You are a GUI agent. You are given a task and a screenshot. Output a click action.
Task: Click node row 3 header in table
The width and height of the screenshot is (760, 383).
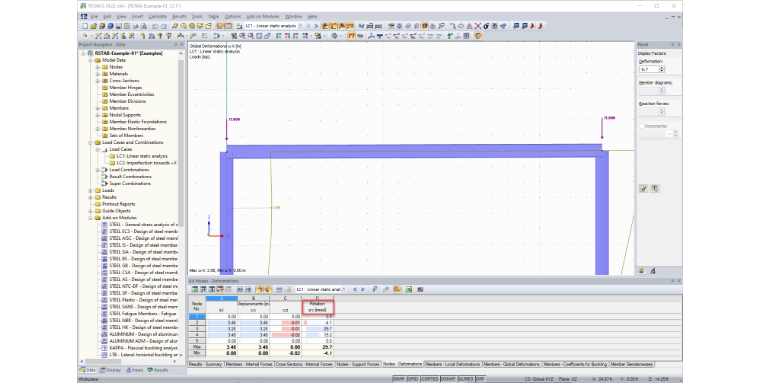tap(197, 329)
